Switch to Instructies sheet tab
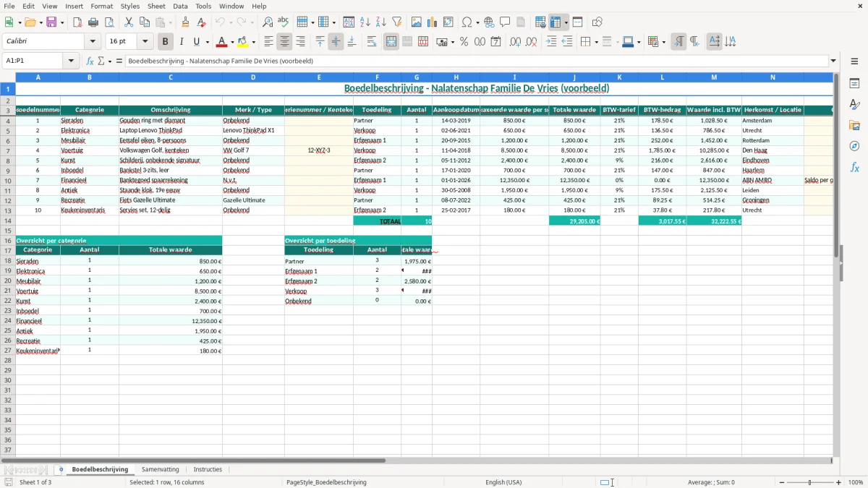 point(208,469)
